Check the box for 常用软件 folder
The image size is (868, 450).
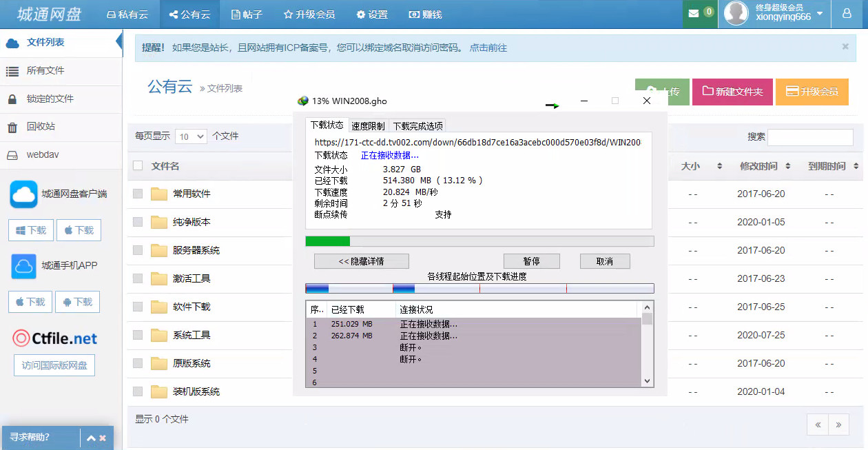pyautogui.click(x=138, y=194)
